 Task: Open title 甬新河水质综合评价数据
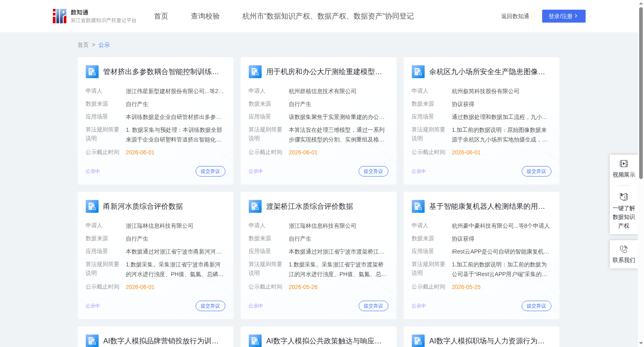143,206
